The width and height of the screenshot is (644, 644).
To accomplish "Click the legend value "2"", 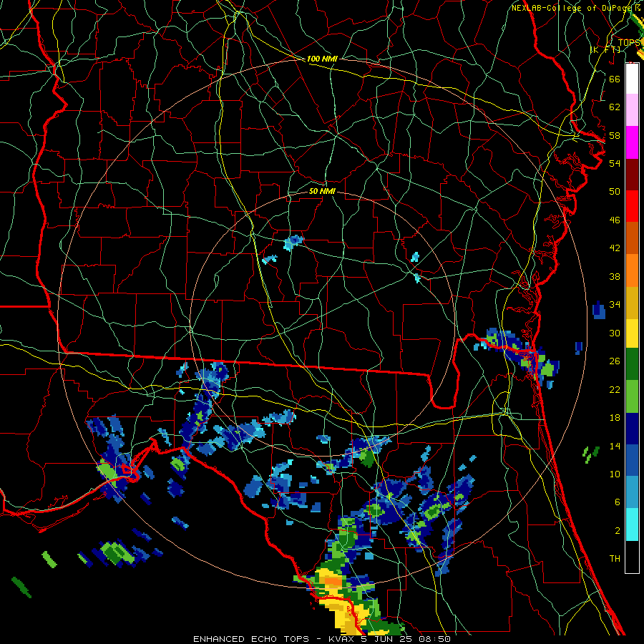I will [617, 531].
